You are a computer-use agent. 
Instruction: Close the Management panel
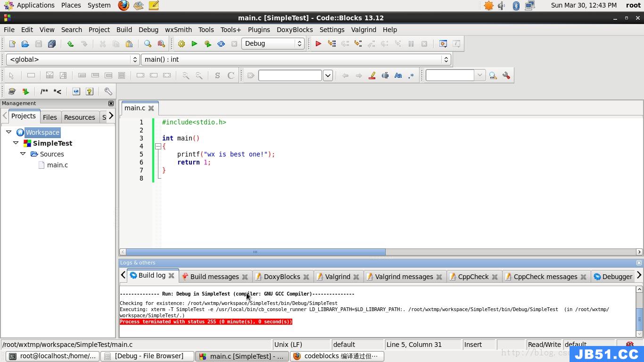(x=111, y=103)
